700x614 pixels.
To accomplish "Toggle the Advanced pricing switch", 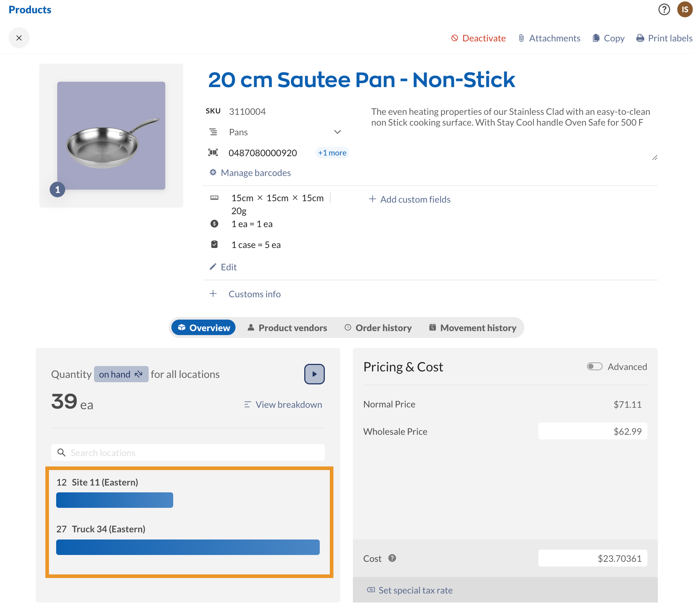I will click(x=594, y=366).
